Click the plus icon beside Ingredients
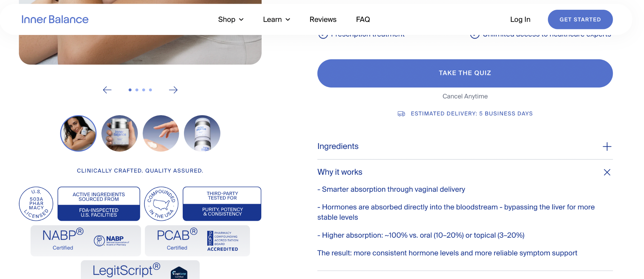Screen dimensions: 644x279 [607, 146]
